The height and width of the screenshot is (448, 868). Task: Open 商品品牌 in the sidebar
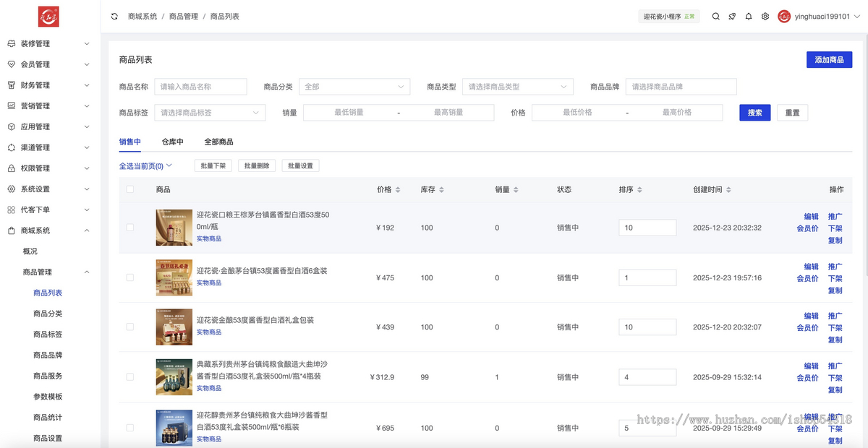(x=48, y=355)
